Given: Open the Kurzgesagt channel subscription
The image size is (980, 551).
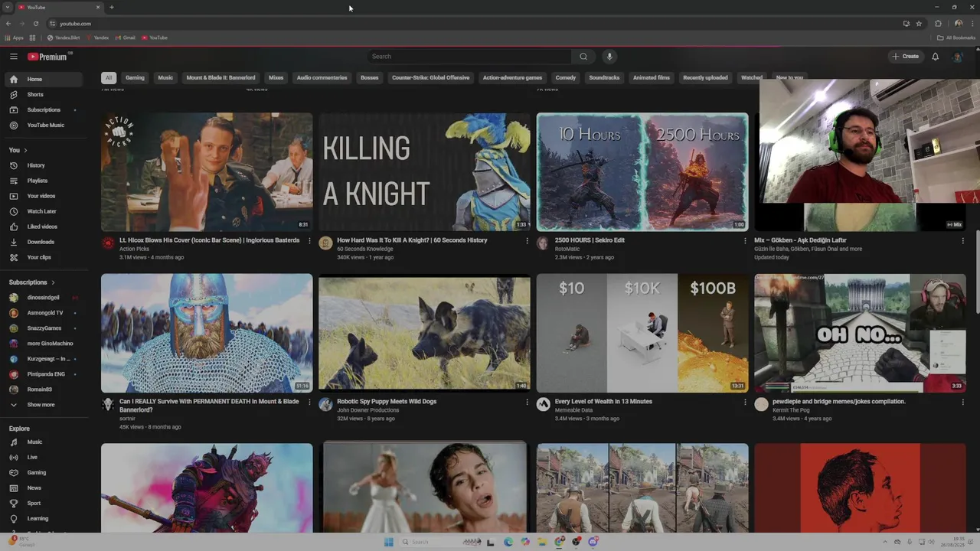Looking at the screenshot, I should (43, 359).
